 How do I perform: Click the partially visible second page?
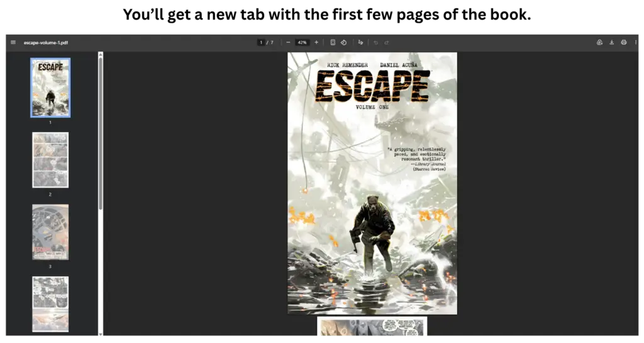[x=372, y=326]
